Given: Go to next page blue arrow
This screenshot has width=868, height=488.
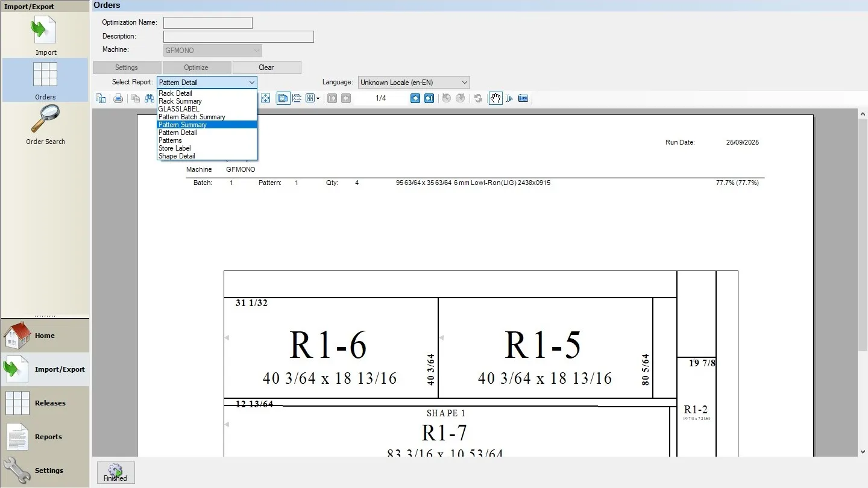Looking at the screenshot, I should tap(415, 98).
